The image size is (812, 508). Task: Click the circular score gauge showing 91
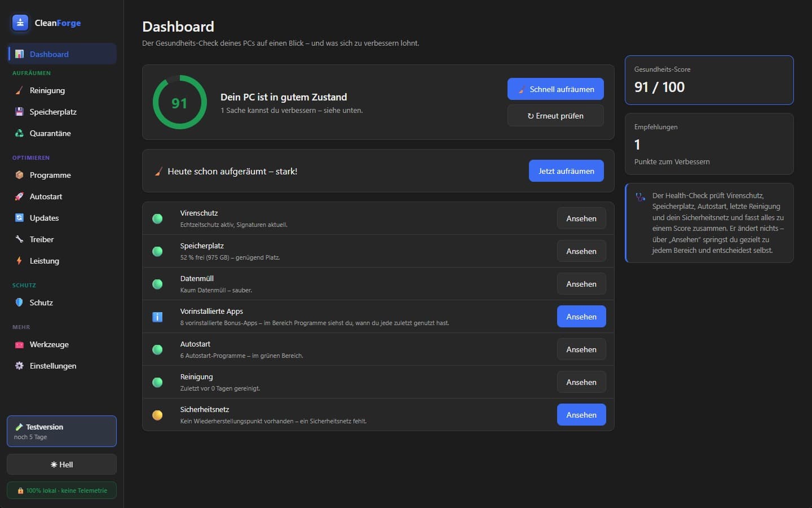coord(180,102)
